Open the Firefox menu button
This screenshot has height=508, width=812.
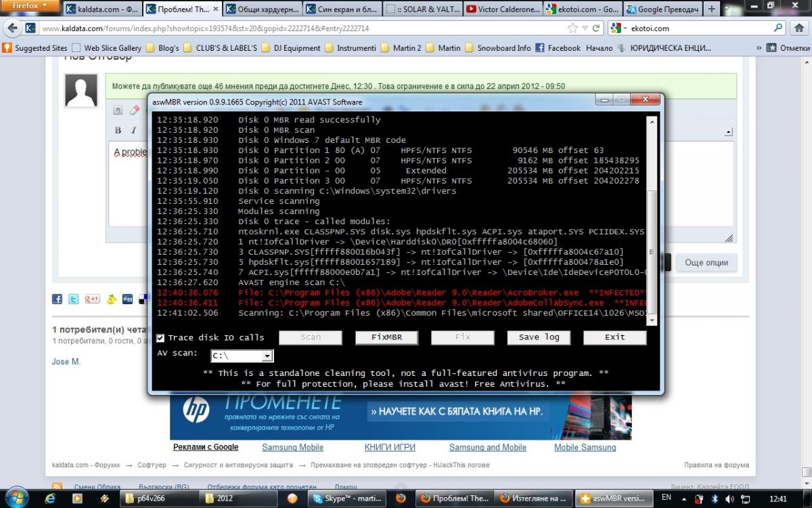30,5
